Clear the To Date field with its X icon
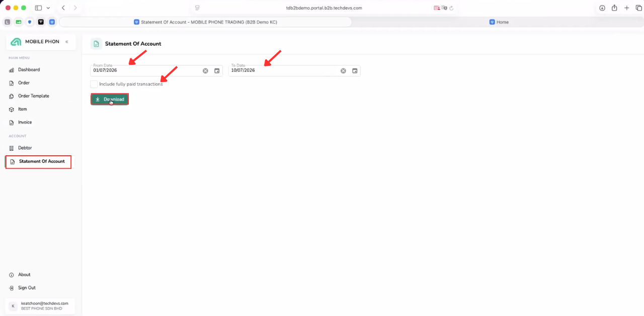Image resolution: width=644 pixels, height=316 pixels. [x=343, y=71]
